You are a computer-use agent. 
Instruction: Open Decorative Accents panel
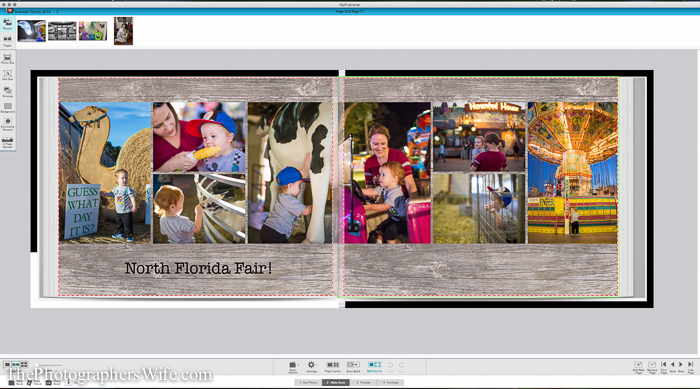click(8, 124)
